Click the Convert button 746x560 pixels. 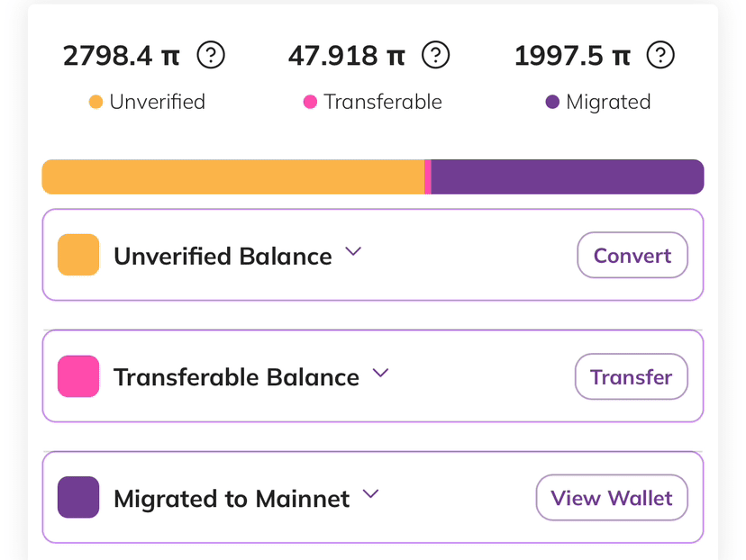632,256
